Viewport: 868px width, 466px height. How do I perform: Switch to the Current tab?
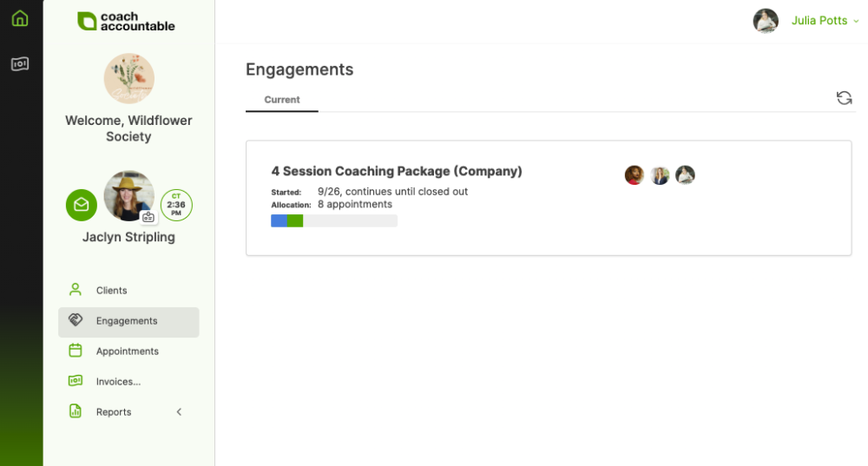pyautogui.click(x=282, y=100)
